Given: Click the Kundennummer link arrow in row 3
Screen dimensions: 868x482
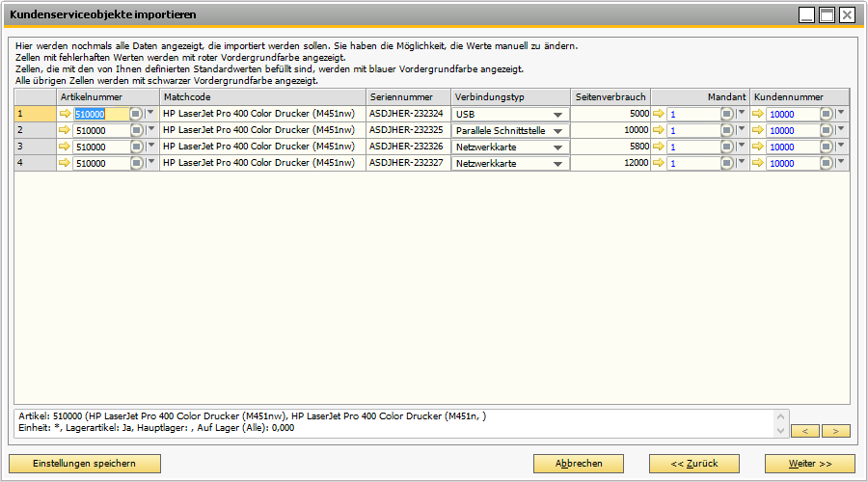Looking at the screenshot, I should coord(758,147).
